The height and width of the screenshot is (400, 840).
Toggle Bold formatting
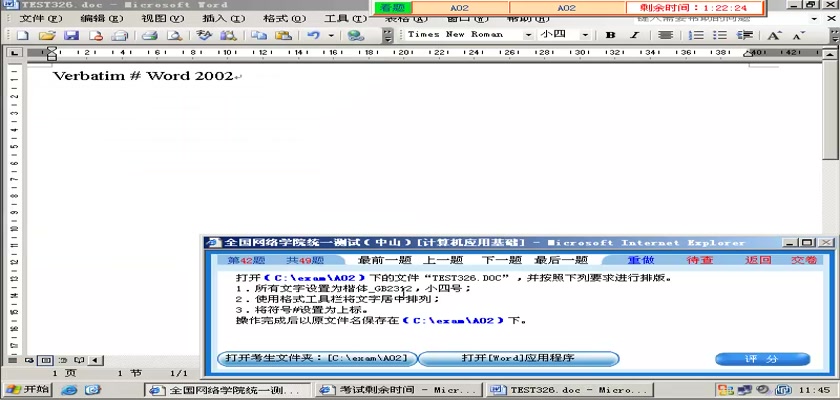[x=610, y=35]
